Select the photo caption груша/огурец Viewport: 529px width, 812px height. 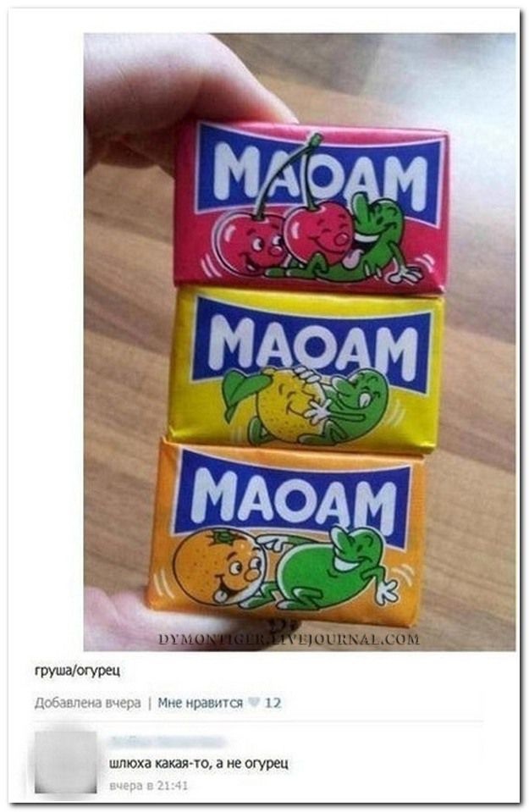77,671
